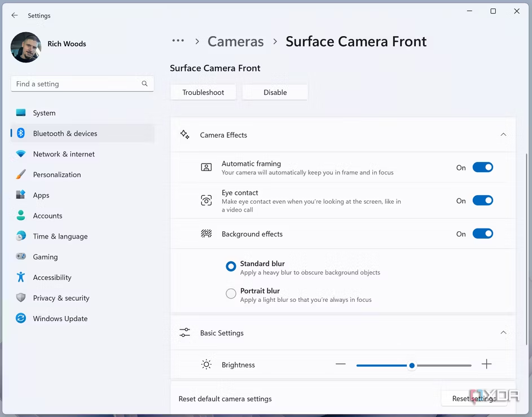Turn off Automatic framing
532x417 pixels.
(x=482, y=167)
